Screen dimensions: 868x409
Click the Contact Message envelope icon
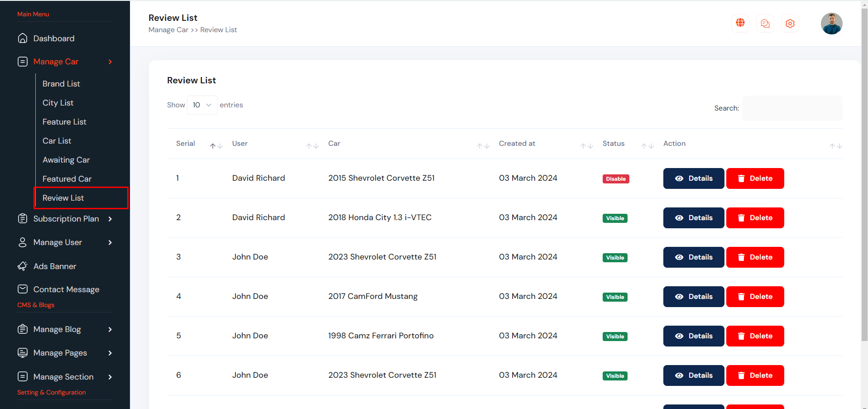point(23,289)
